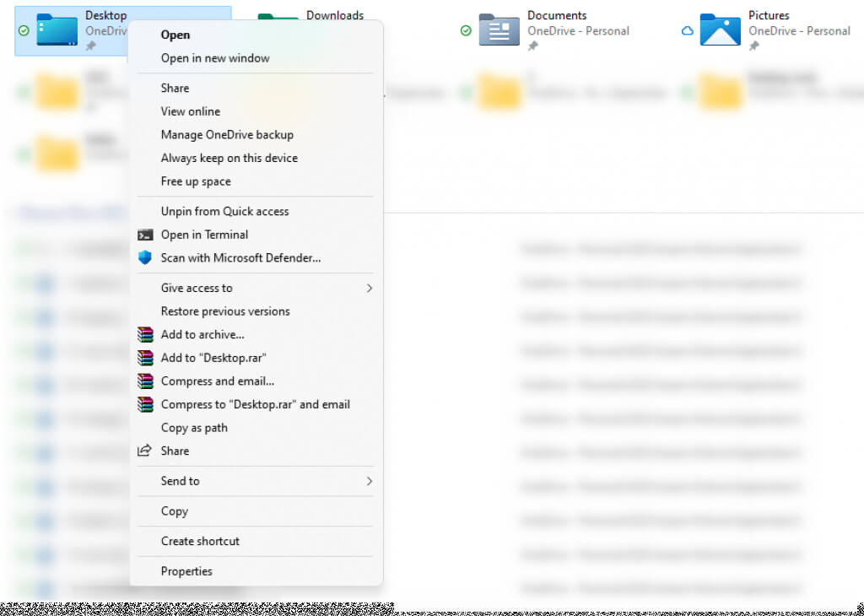
Task: Choose Create shortcut
Action: point(200,541)
